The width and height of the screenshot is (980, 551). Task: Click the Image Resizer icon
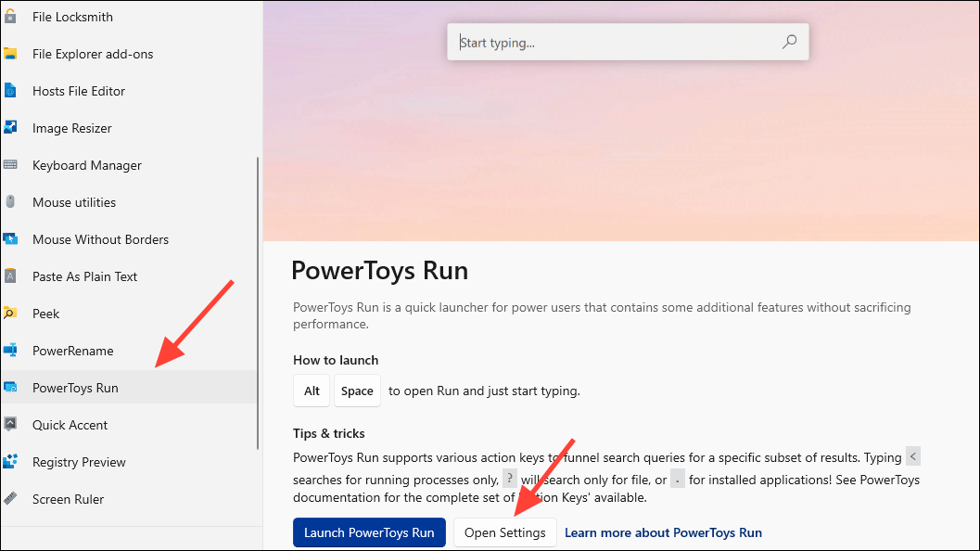(x=10, y=128)
